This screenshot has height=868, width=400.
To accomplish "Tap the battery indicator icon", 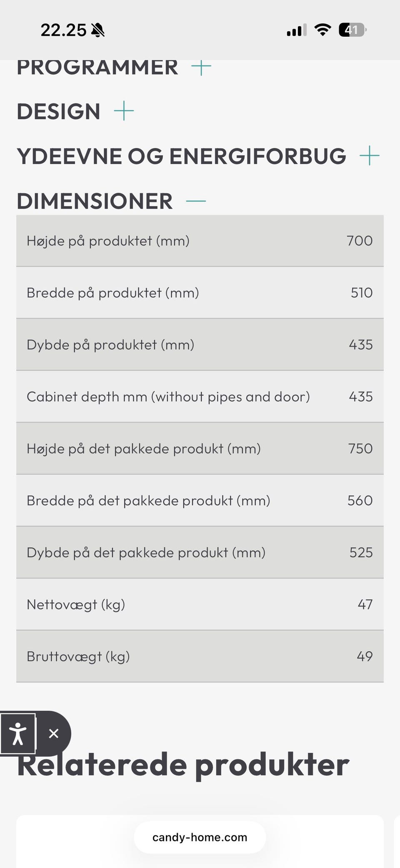I will [x=352, y=30].
